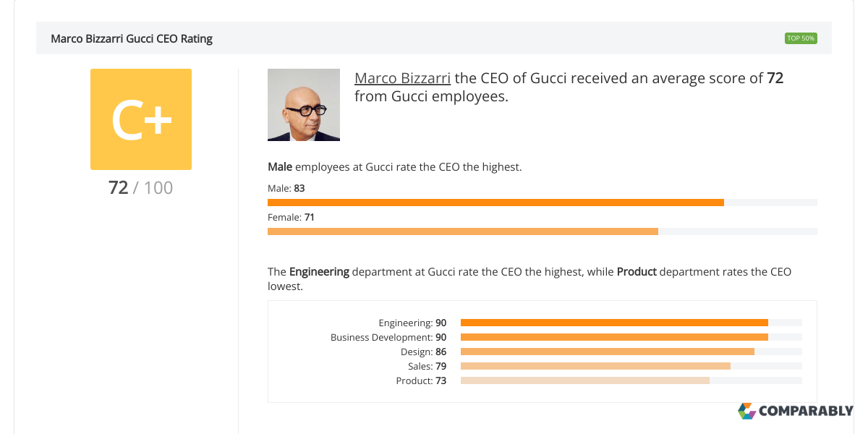Click the Female rating bar

(x=463, y=231)
